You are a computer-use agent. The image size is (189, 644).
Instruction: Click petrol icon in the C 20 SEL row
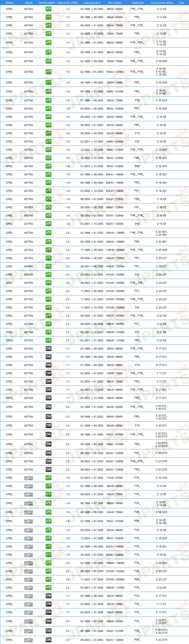(x=48, y=233)
